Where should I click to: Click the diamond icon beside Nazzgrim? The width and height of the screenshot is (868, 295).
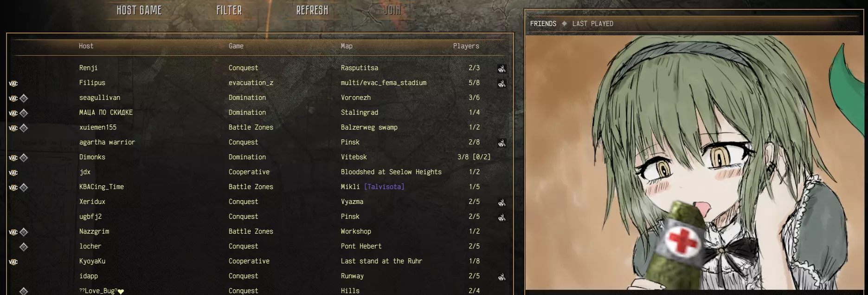coord(24,232)
